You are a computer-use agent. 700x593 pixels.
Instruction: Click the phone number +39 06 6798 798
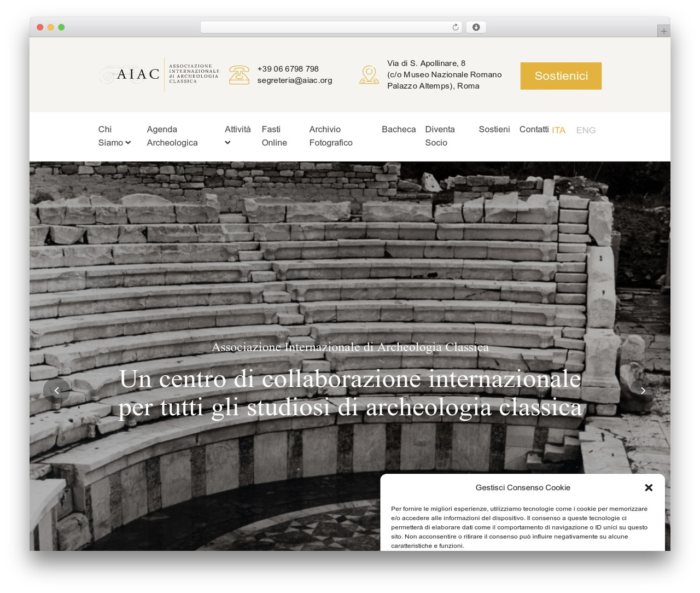coord(288,69)
